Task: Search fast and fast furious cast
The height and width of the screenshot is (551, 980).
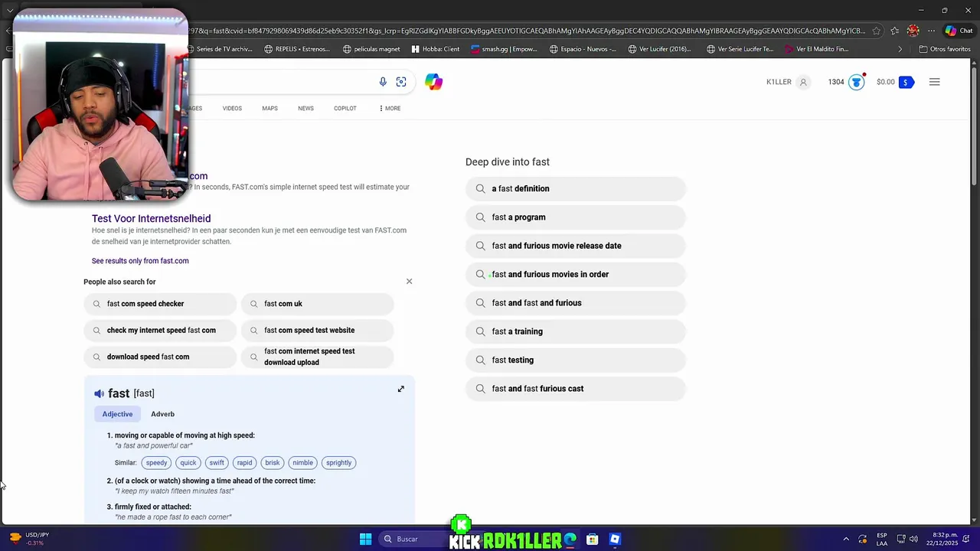Action: coord(575,389)
